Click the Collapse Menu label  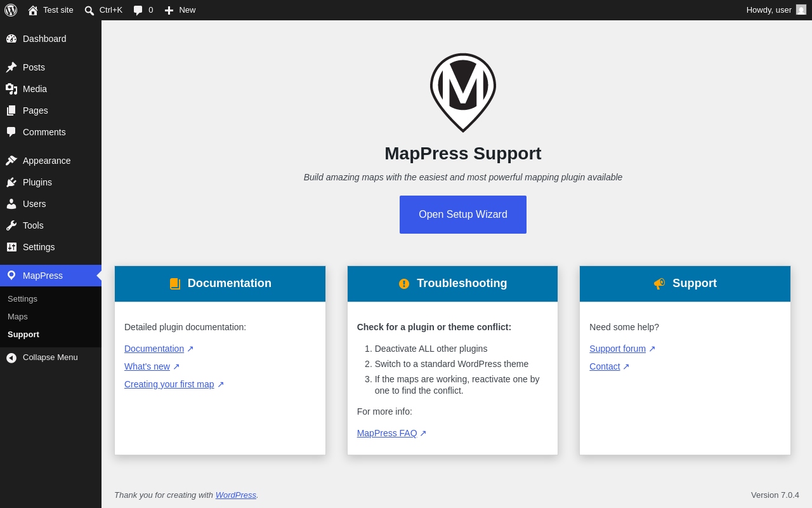point(50,357)
